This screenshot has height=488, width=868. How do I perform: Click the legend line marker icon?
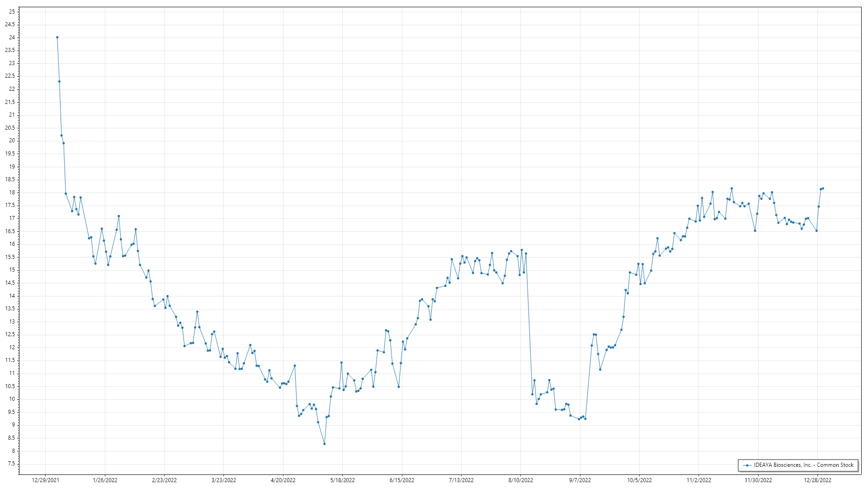pyautogui.click(x=747, y=465)
